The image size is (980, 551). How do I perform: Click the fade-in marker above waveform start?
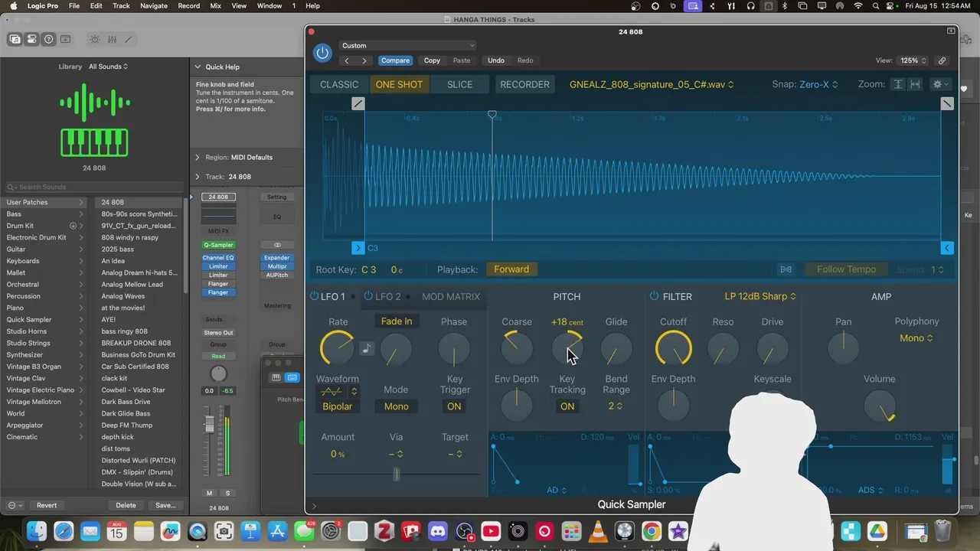(358, 103)
